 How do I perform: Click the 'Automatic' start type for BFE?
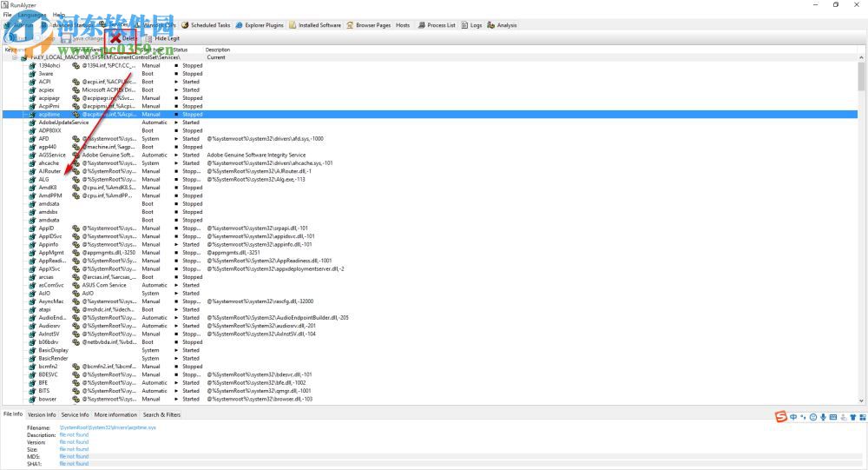coord(155,383)
